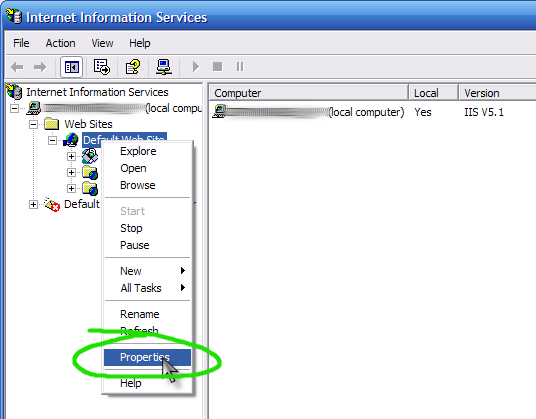
Task: Select the local computer tree label
Action: pyautogui.click(x=123, y=108)
